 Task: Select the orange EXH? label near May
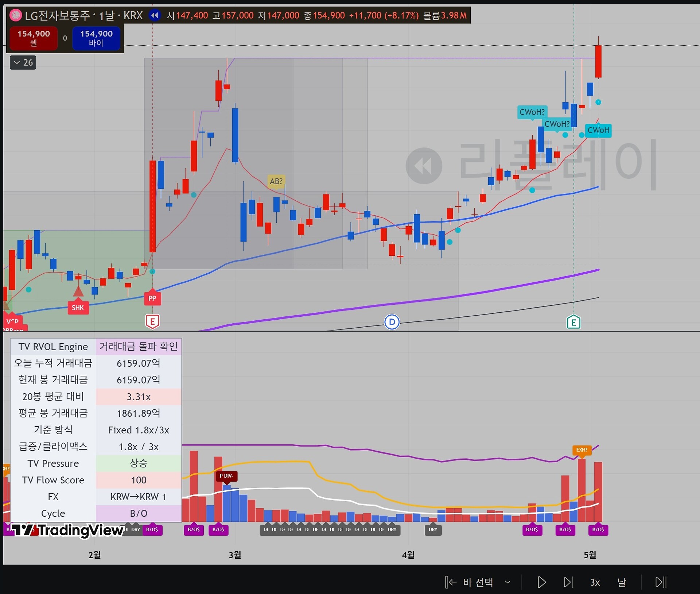(582, 450)
